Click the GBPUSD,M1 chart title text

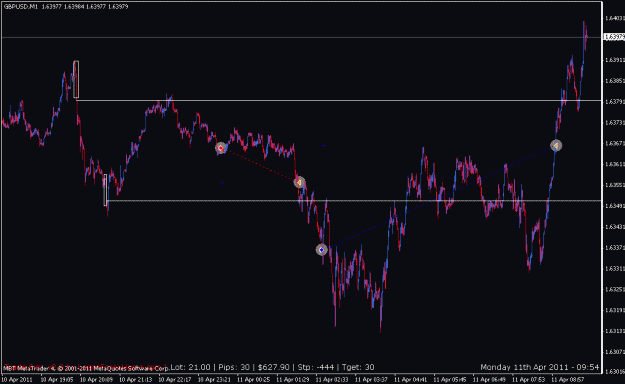pos(21,6)
